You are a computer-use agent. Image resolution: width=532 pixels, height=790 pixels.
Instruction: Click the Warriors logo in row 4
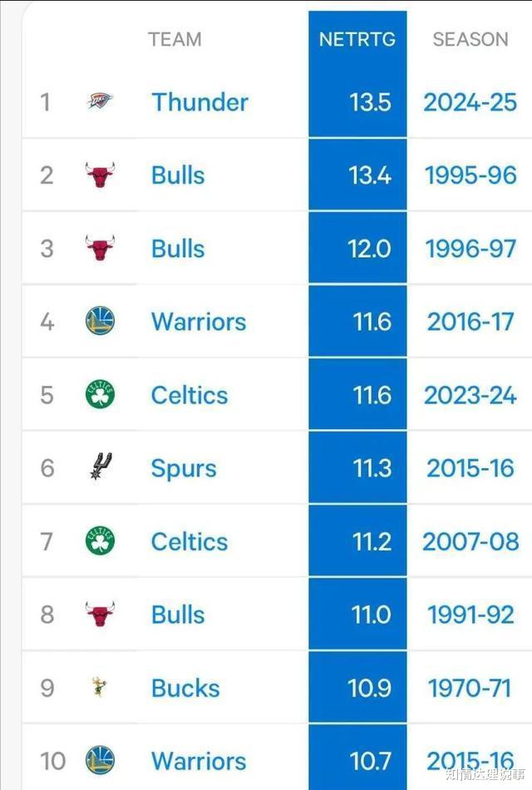pyautogui.click(x=101, y=321)
